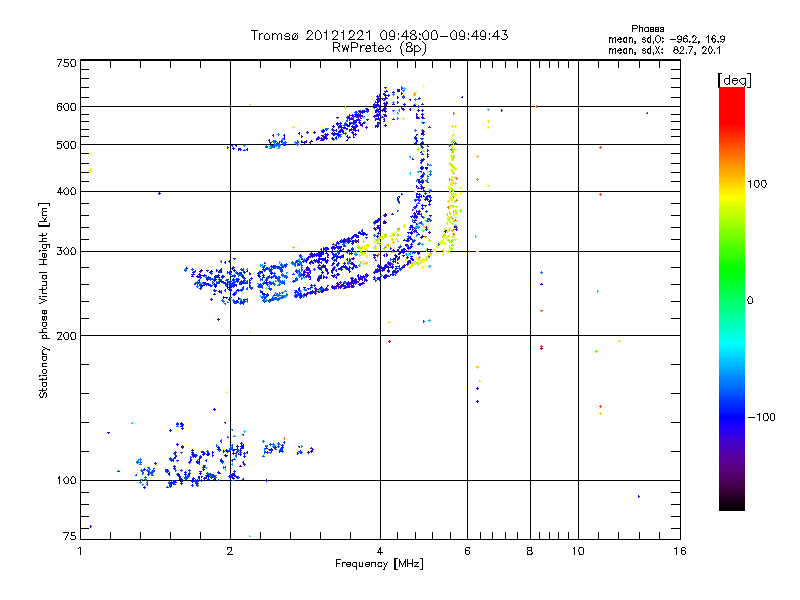Click the 'mean, sd,X: 82.7, 20.1' readout
800x600 pixels.
pos(664,51)
